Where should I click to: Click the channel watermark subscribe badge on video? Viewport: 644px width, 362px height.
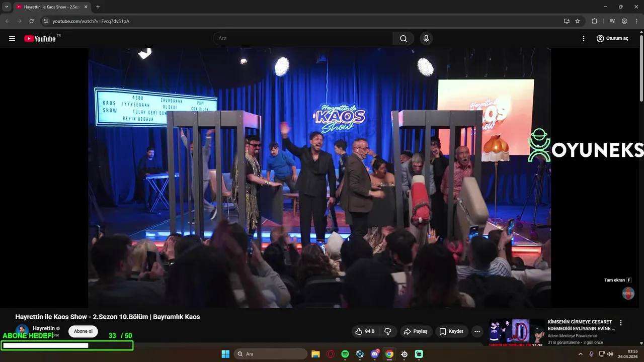[628, 293]
